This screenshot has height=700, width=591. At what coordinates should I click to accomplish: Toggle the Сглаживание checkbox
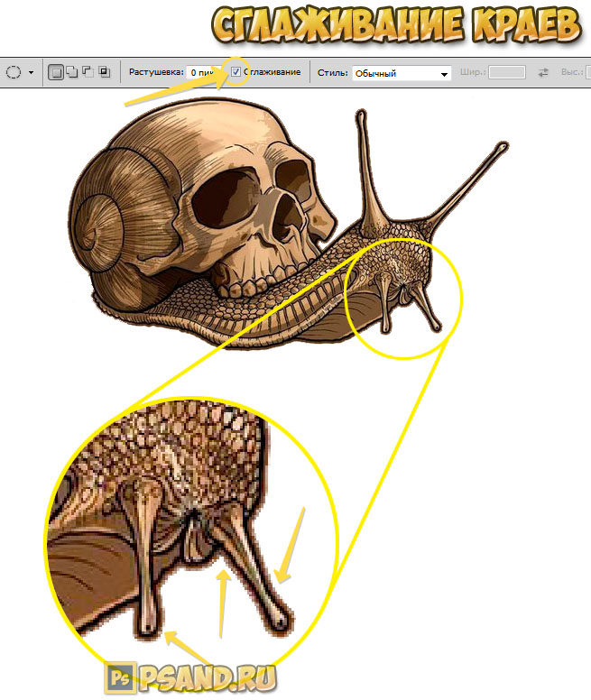click(x=236, y=71)
